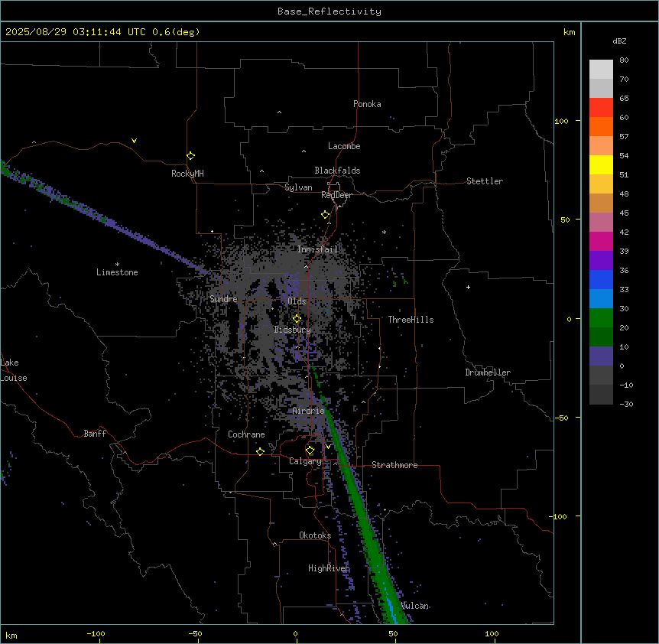Viewport: 659px width, 644px height.
Task: Click the yellow diamond marker below Cochrane
Action: coord(260,451)
